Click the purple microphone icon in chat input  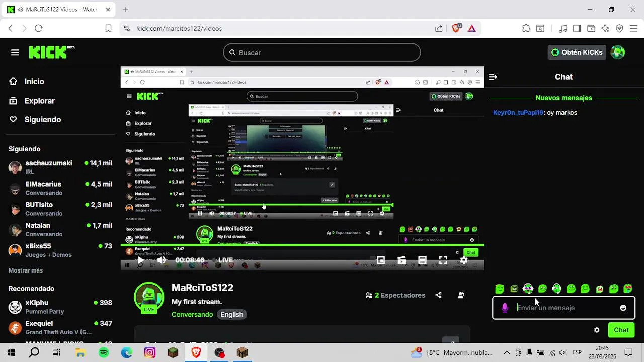[x=505, y=308]
